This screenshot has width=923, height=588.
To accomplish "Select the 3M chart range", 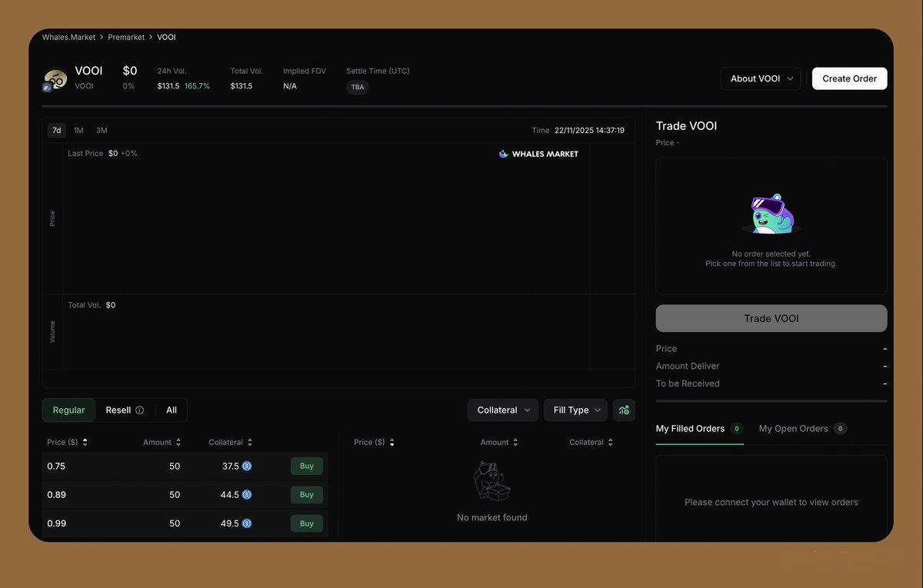I will (x=102, y=131).
